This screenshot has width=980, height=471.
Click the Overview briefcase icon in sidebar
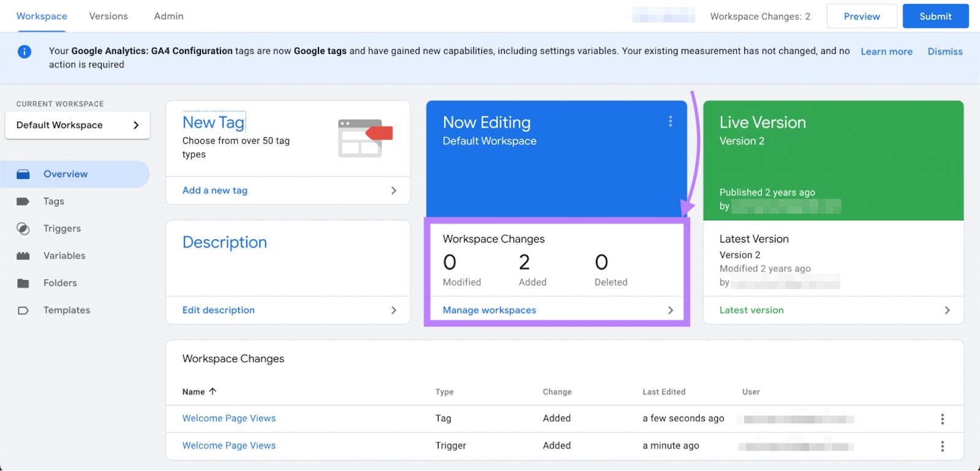(23, 175)
